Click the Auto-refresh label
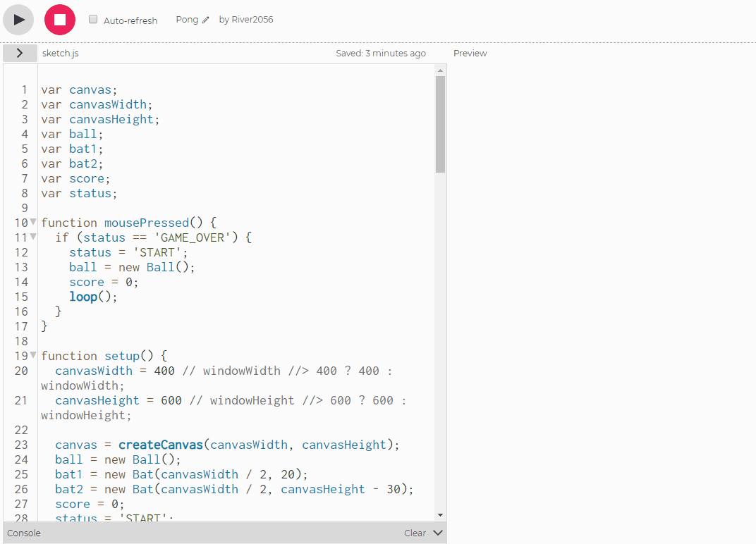Viewport: 756px width, 544px height. tap(130, 20)
